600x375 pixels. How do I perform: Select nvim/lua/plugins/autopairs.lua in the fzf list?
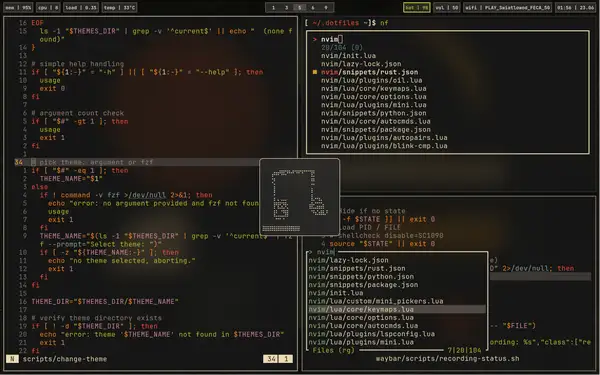384,138
